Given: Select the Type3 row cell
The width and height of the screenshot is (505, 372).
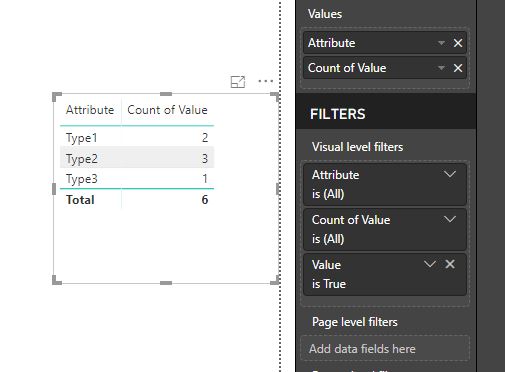Looking at the screenshot, I should [x=82, y=179].
